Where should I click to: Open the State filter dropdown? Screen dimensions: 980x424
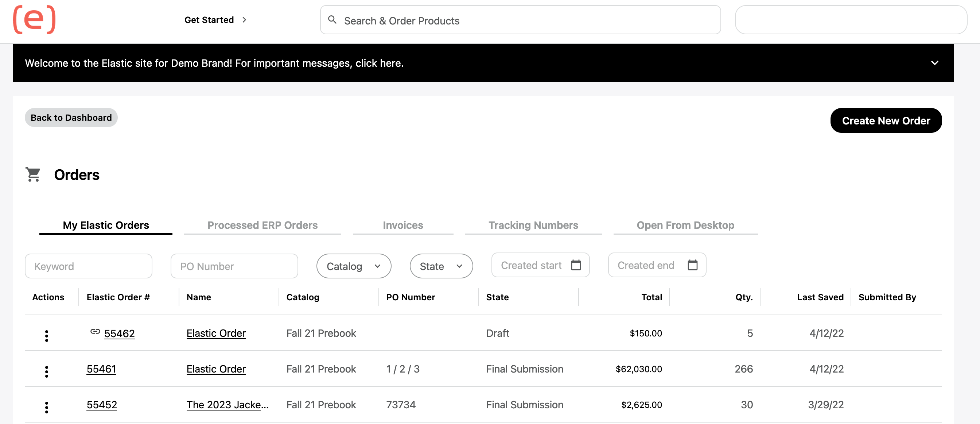pyautogui.click(x=441, y=266)
